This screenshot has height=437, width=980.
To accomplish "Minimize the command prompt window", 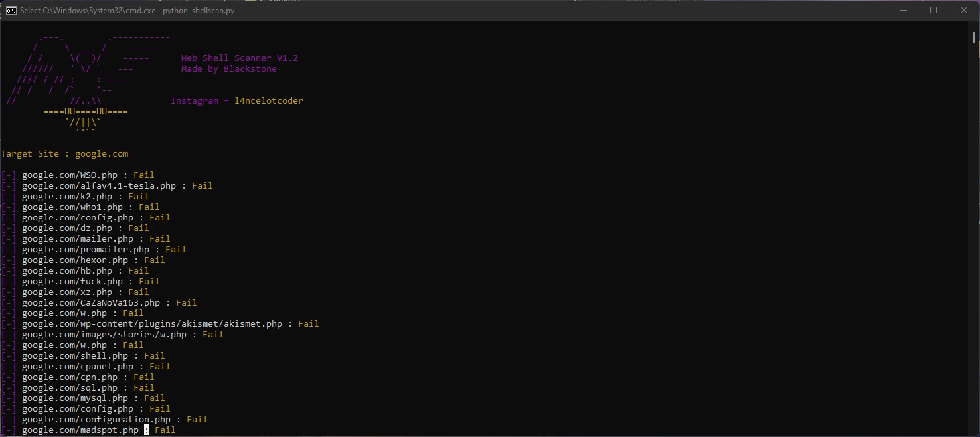I will tap(904, 10).
